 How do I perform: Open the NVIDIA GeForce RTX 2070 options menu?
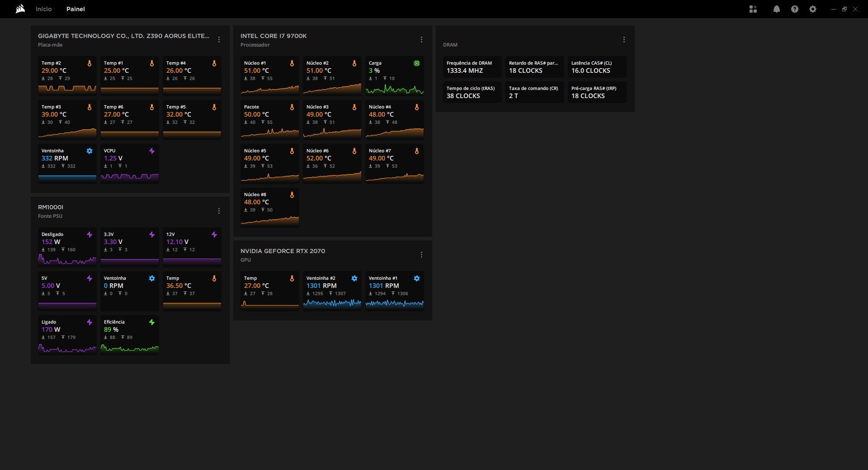tap(422, 255)
